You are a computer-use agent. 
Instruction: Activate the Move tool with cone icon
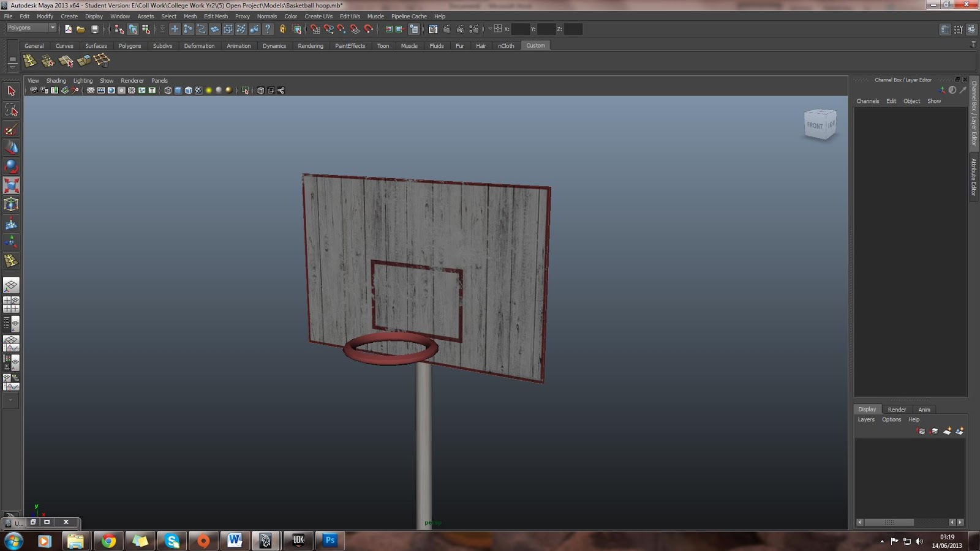point(11,148)
